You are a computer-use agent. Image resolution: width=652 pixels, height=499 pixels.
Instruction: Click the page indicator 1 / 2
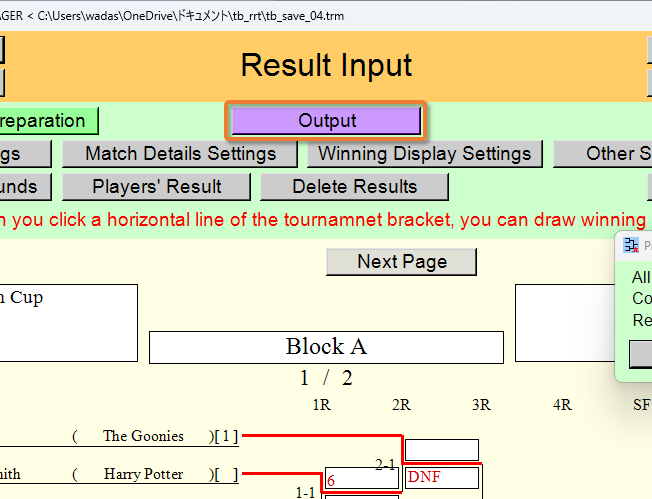pos(326,378)
